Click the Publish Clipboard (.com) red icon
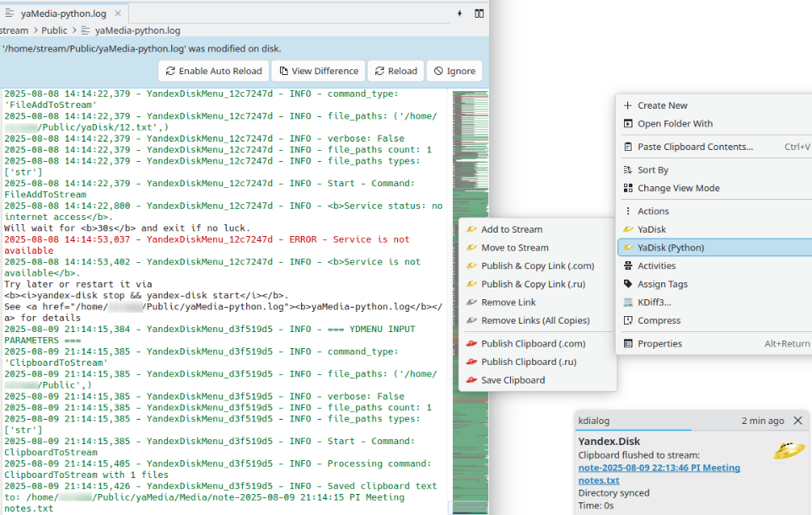 coord(471,344)
